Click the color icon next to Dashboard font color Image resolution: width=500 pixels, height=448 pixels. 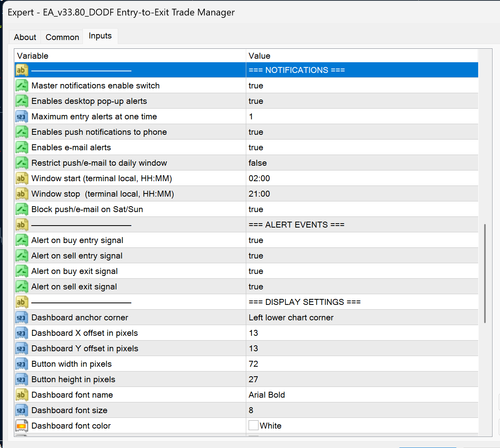[22, 426]
